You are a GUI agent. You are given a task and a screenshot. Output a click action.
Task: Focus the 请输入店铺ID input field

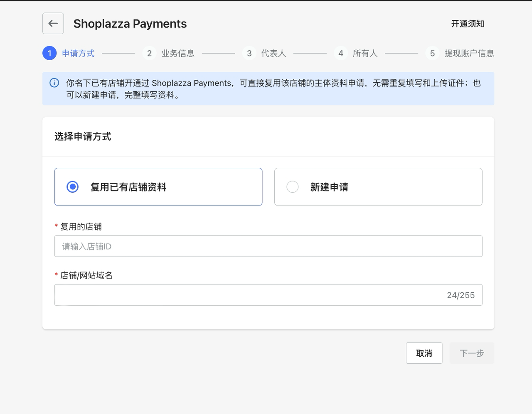point(268,246)
